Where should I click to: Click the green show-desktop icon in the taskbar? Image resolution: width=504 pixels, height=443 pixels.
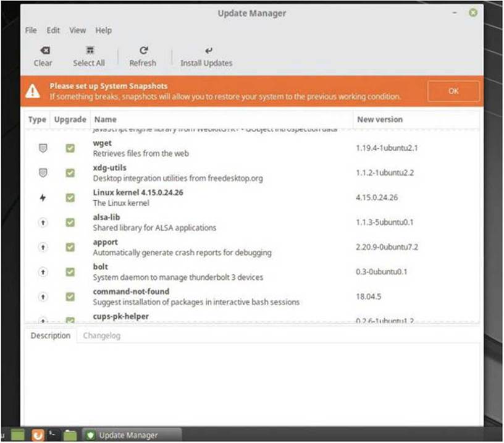tap(18, 435)
